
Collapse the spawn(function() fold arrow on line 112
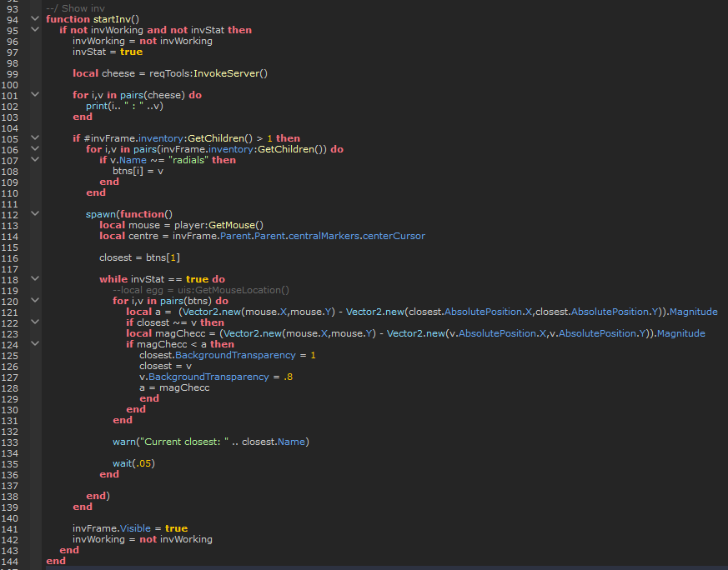click(35, 213)
